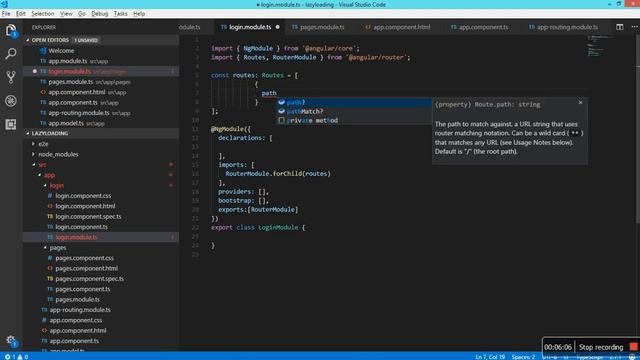Viewport: 640px width, 360px height.
Task: Open login.component.spec.ts file
Action: click(x=88, y=217)
